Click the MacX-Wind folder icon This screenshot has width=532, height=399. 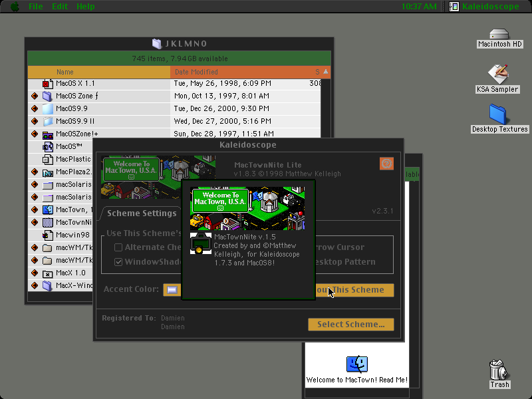pos(47,286)
